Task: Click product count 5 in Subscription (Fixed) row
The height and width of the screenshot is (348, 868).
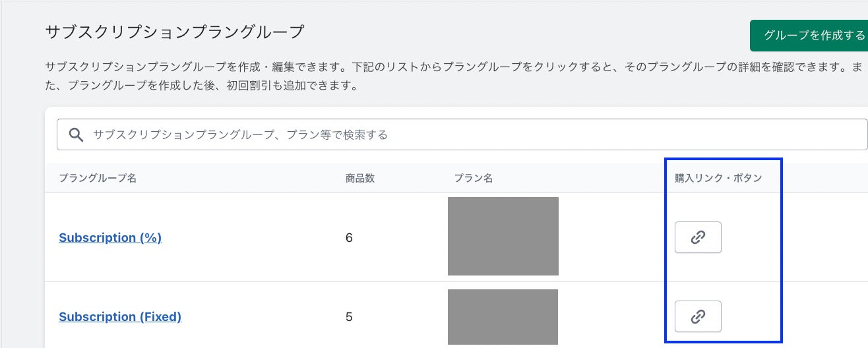Action: [349, 317]
